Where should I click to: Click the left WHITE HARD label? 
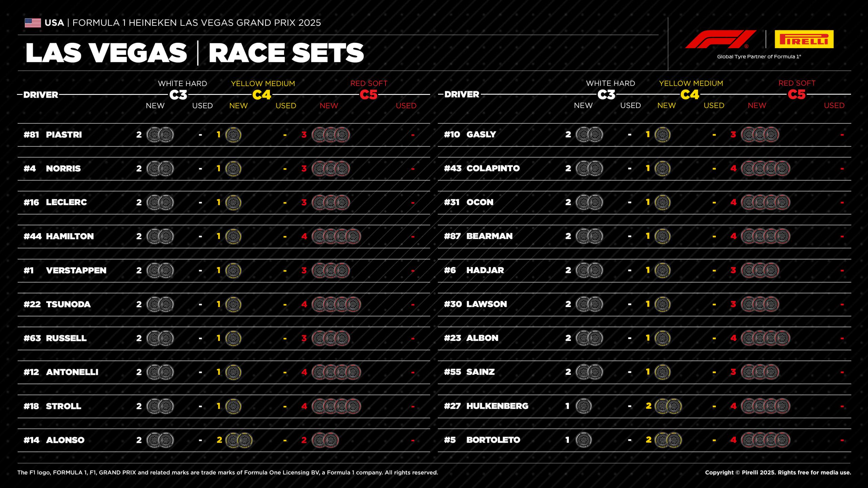click(x=182, y=83)
